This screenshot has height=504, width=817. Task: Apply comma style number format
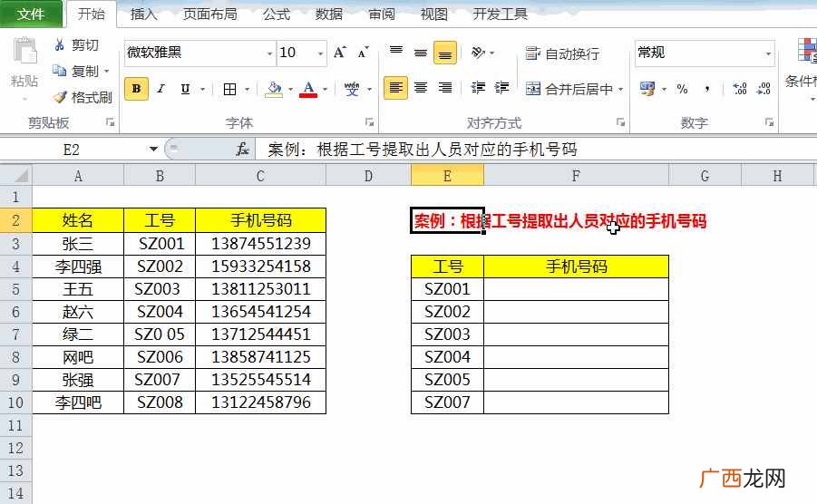[x=706, y=89]
